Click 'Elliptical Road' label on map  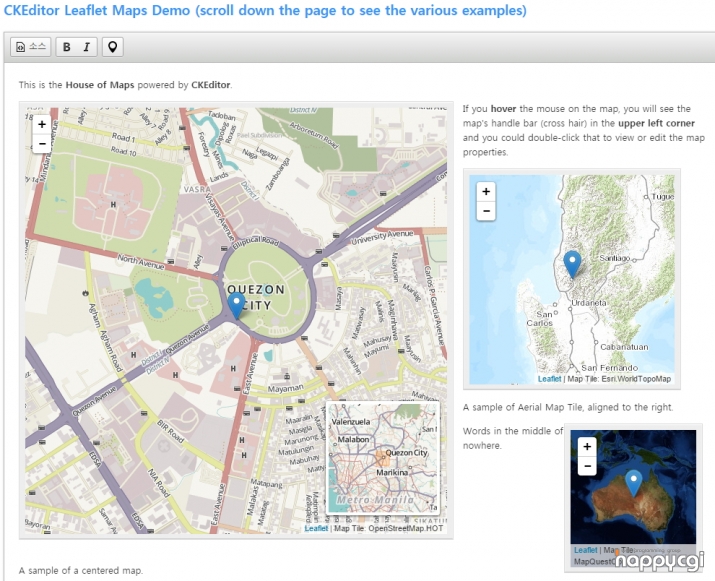(x=255, y=242)
